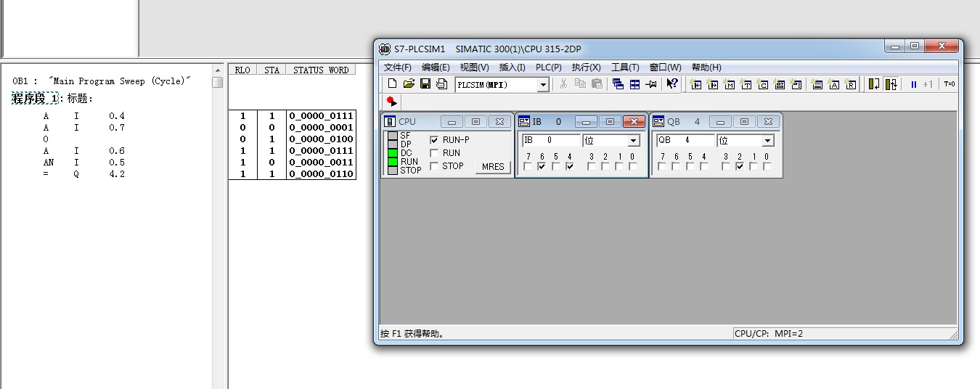This screenshot has height=389, width=980.
Task: Toggle bit 7 in the IB 0 window
Action: [528, 167]
